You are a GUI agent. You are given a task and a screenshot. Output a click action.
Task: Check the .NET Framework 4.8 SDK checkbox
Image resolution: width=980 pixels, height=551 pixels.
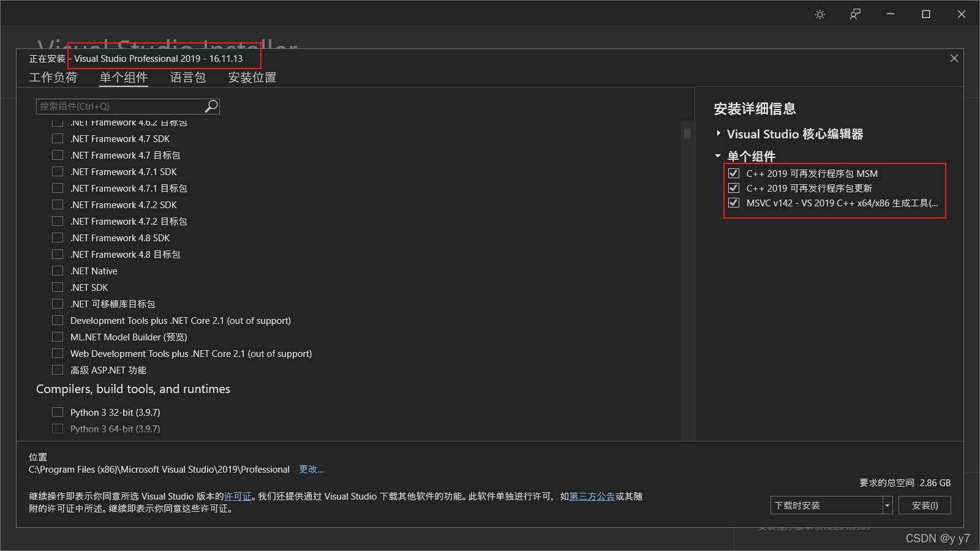(58, 238)
